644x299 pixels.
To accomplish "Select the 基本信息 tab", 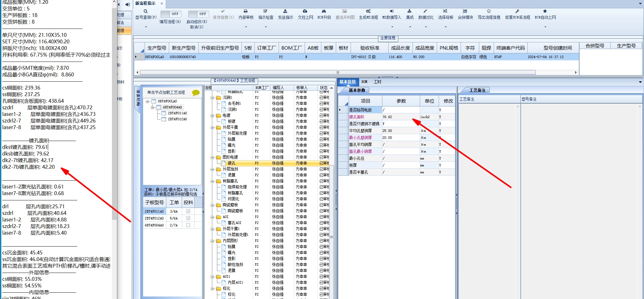I will (347, 82).
